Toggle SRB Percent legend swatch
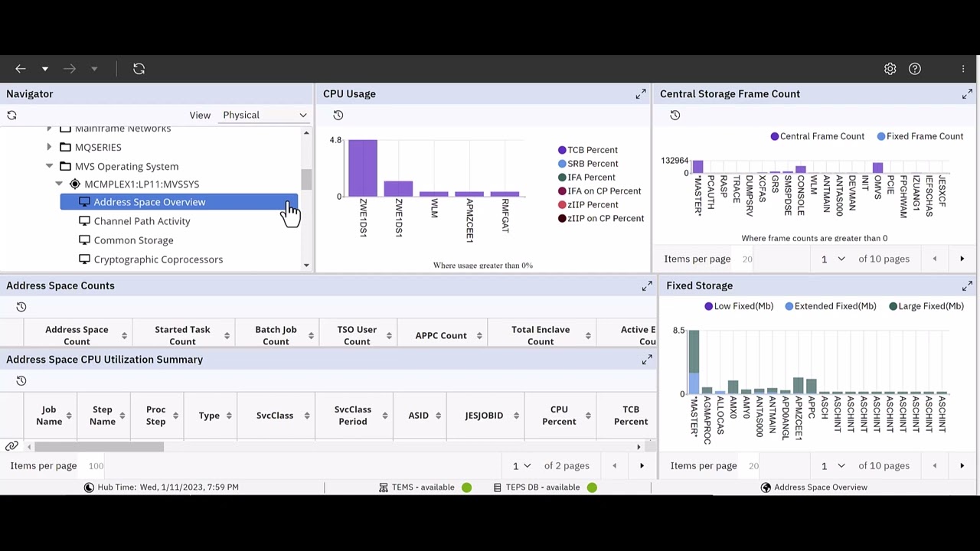The width and height of the screenshot is (980, 551). tap(562, 164)
